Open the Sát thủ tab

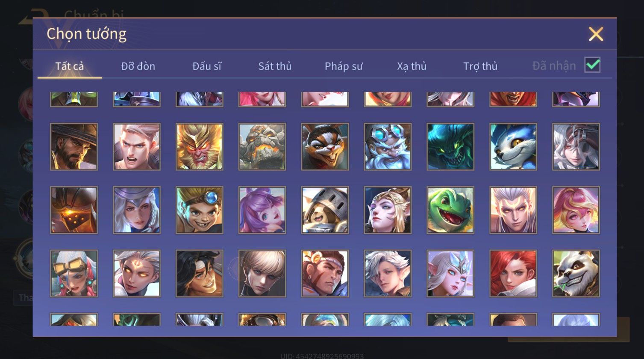point(275,66)
